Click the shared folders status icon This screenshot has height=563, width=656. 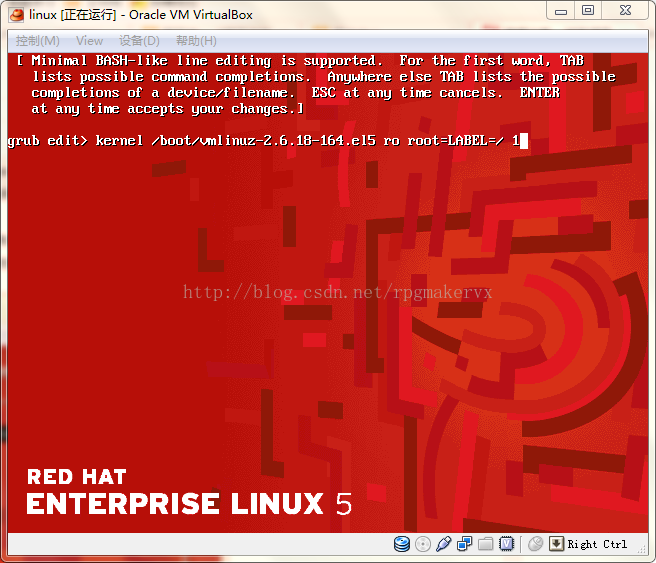pyautogui.click(x=485, y=544)
